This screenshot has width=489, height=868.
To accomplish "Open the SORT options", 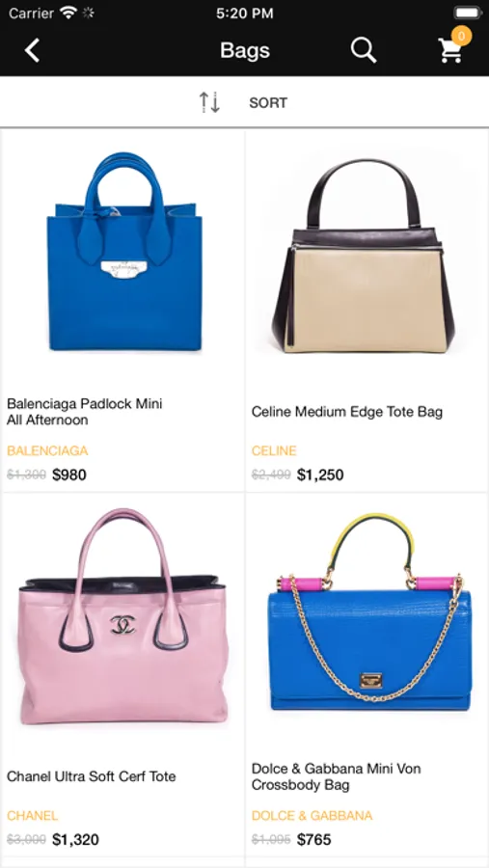I will coord(268,103).
